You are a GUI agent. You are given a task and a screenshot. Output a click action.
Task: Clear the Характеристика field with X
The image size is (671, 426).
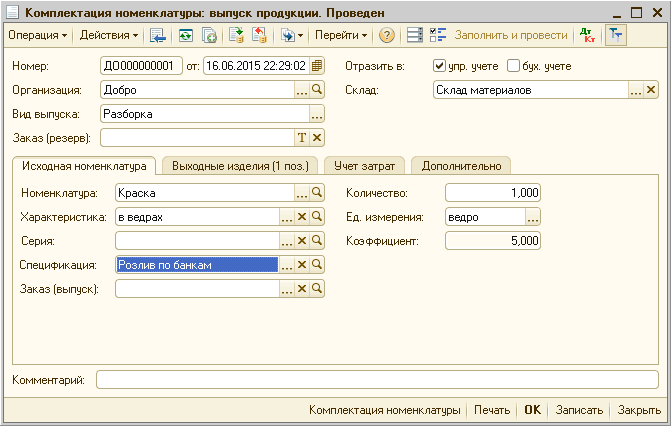click(x=302, y=217)
